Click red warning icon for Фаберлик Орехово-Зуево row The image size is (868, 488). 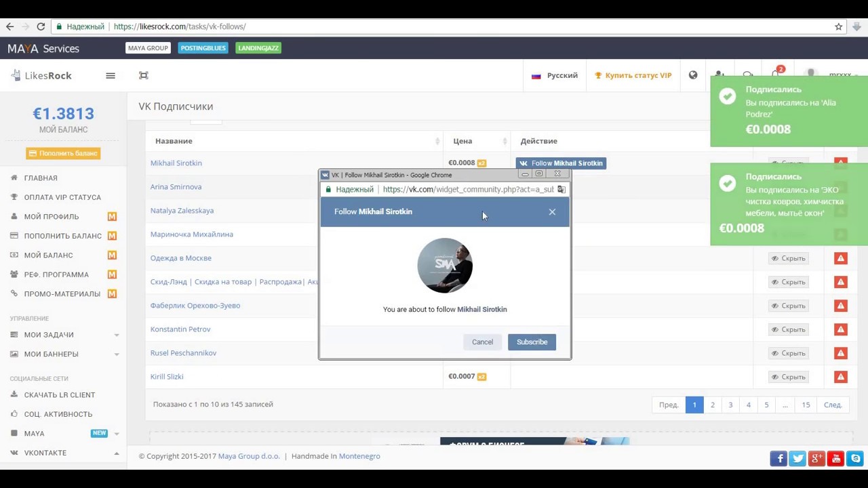point(841,306)
